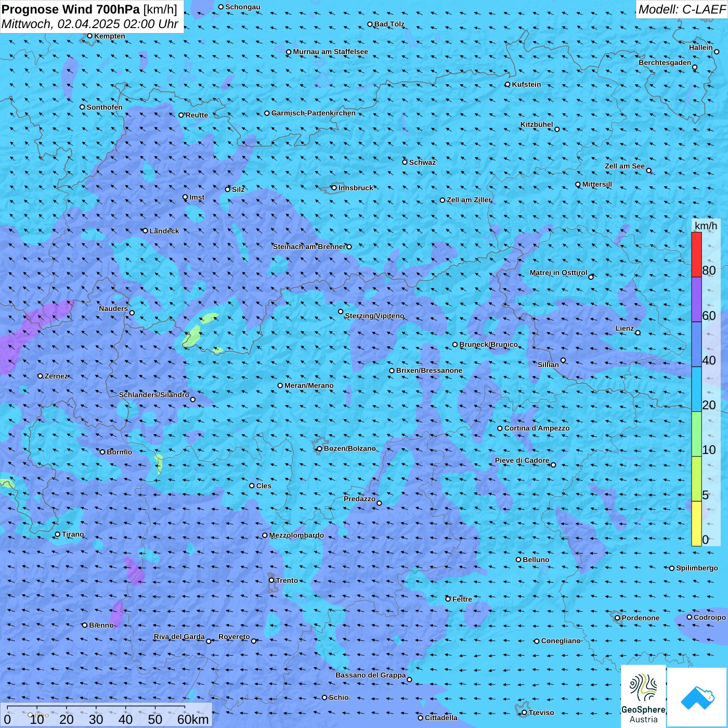
Task: Click the 'Berchtesgaden' label
Action: click(x=665, y=62)
